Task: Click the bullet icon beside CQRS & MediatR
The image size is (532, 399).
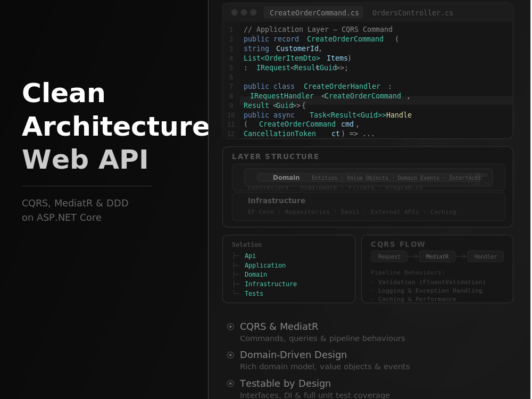Action: click(230, 327)
